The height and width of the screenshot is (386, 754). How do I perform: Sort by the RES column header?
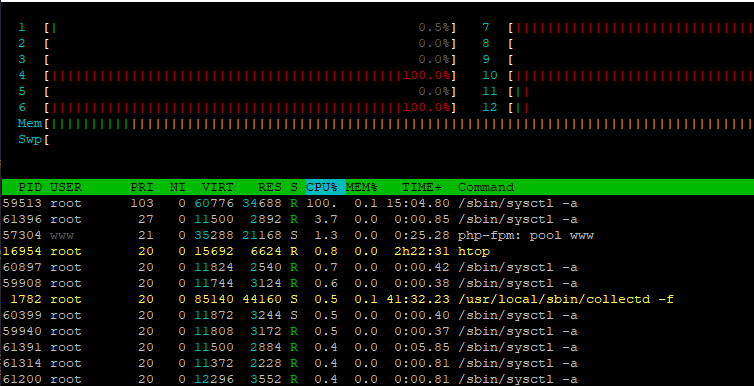(x=270, y=187)
